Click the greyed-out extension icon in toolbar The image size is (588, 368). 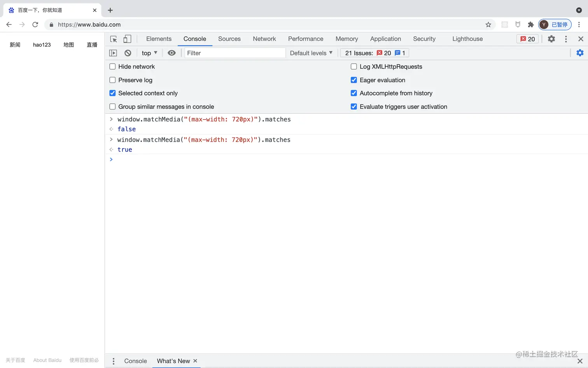click(505, 25)
